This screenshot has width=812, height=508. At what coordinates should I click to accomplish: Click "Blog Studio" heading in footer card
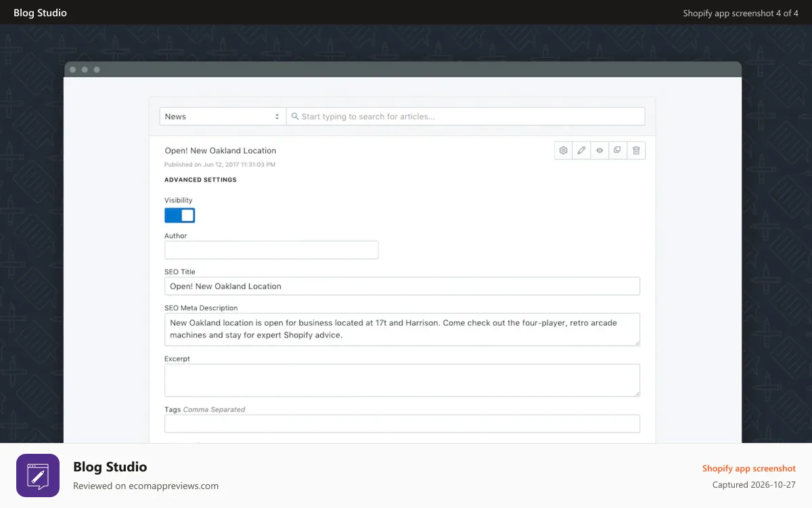click(110, 467)
